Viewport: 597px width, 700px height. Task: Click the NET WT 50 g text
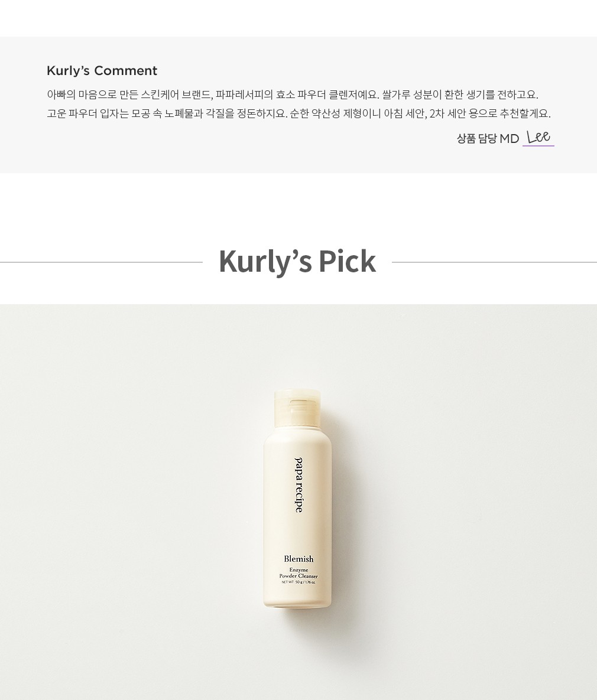point(298,582)
